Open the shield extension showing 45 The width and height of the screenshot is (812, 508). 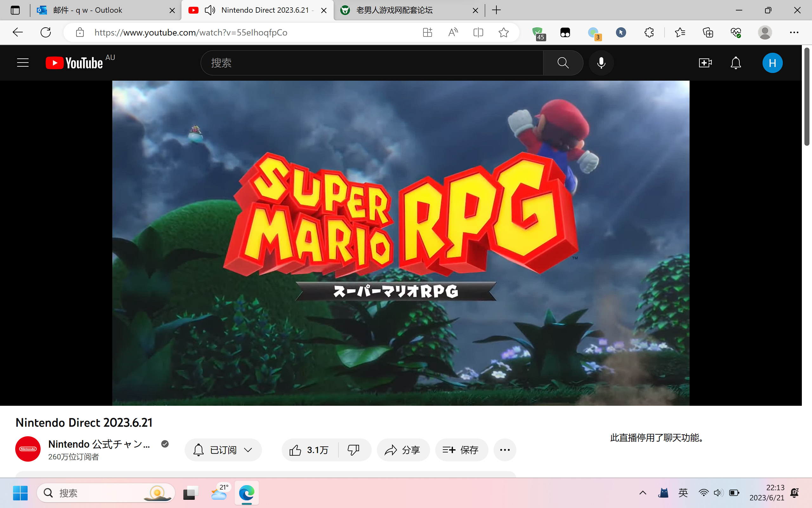[539, 33]
